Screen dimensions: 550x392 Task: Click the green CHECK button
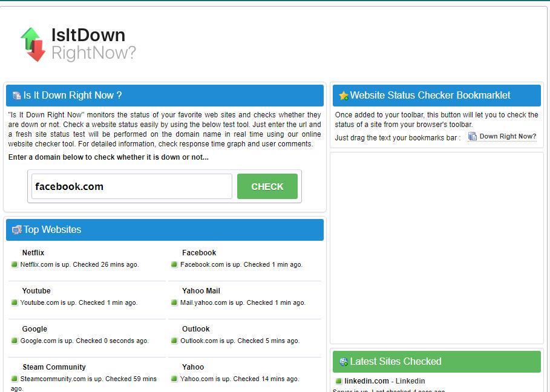click(x=267, y=186)
